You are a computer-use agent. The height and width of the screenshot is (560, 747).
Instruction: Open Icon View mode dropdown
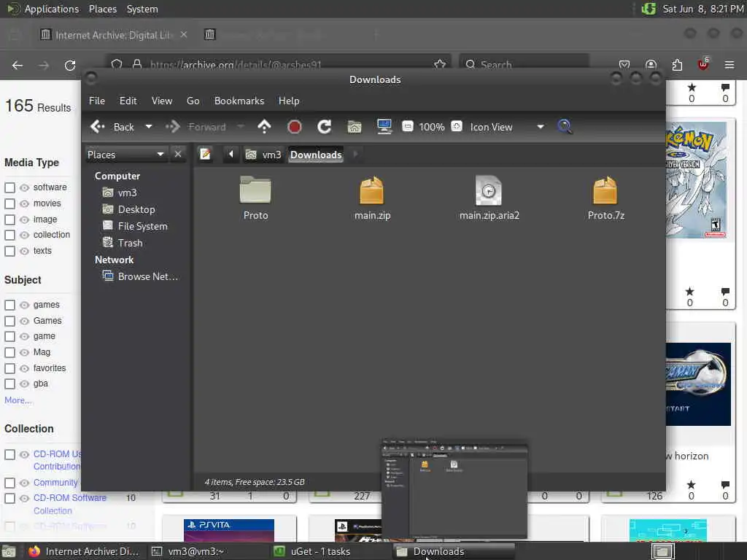(506, 127)
